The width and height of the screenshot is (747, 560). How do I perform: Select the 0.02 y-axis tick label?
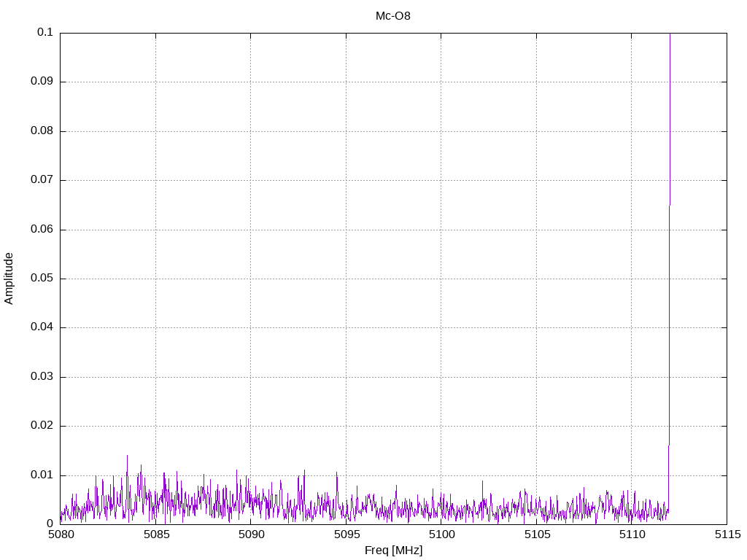click(42, 426)
